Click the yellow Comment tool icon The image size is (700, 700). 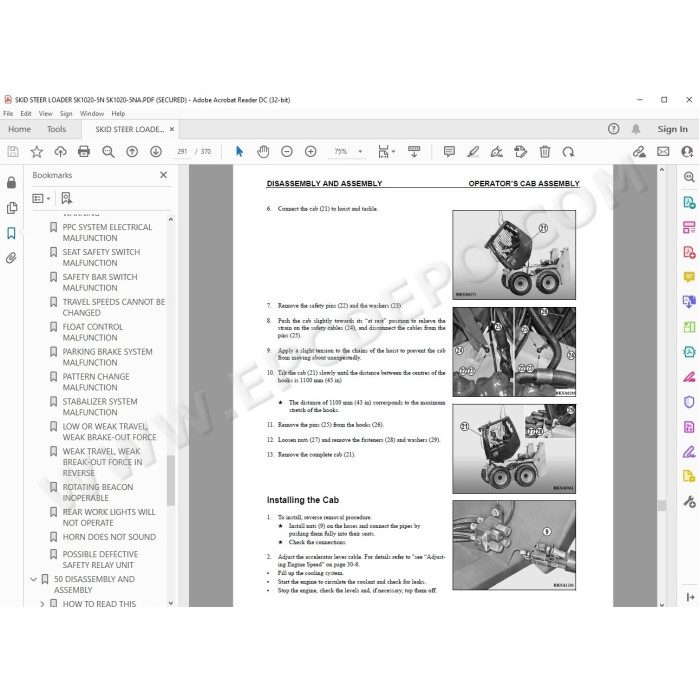click(x=689, y=277)
